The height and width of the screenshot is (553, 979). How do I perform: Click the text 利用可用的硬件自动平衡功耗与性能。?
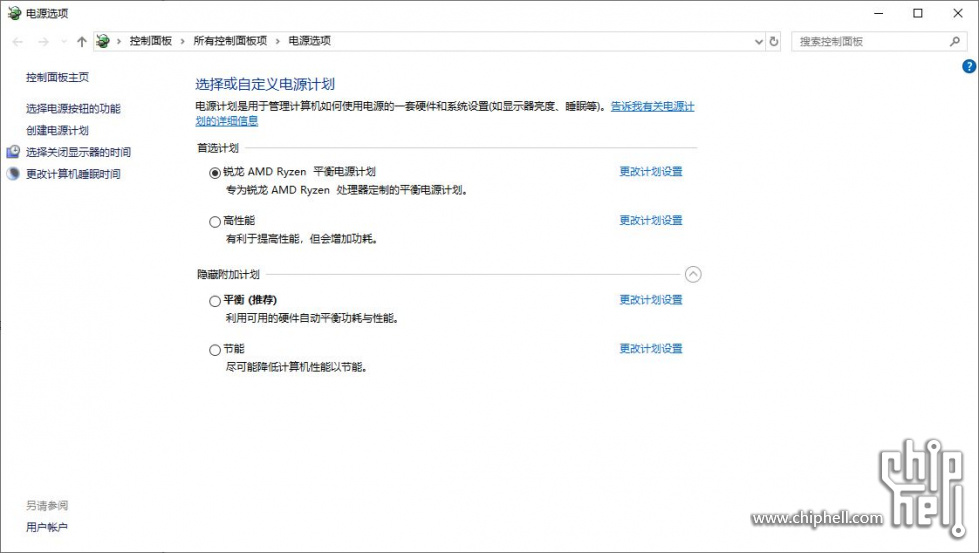[x=312, y=319]
